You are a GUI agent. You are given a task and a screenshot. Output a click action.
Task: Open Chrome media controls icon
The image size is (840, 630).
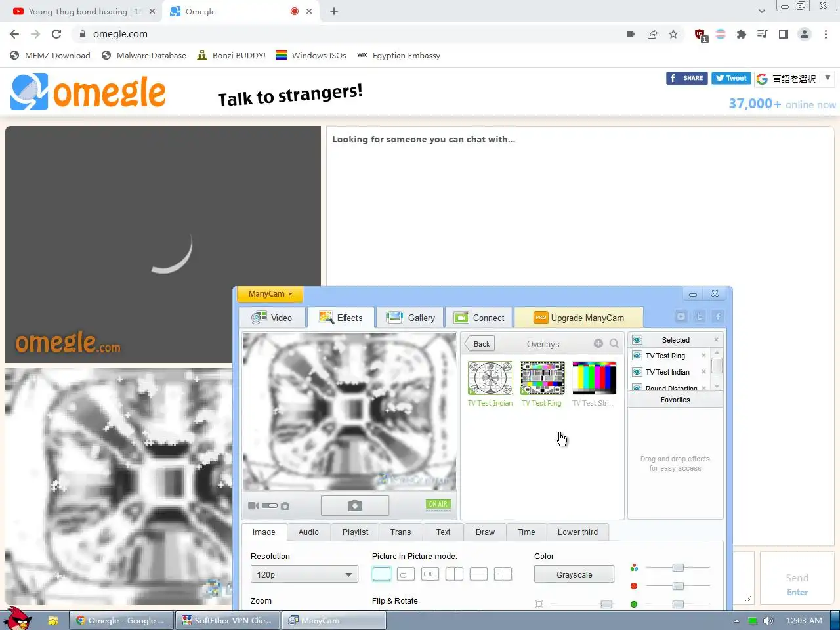763,34
